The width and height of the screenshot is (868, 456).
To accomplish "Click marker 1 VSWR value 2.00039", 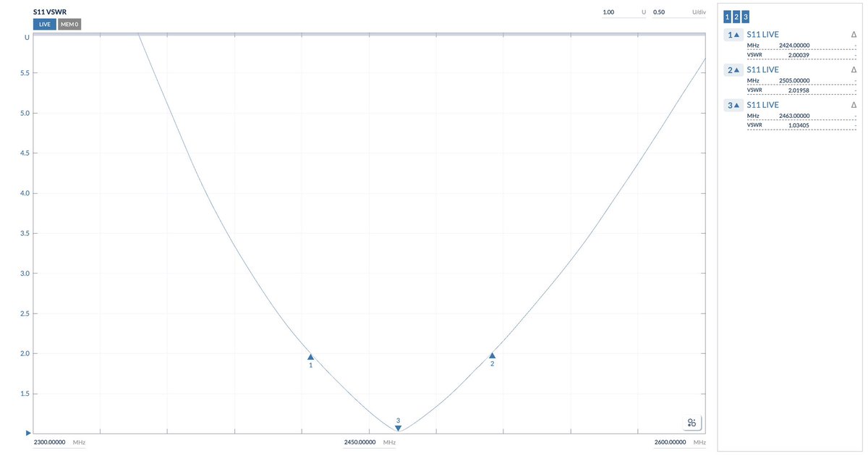I will pyautogui.click(x=799, y=54).
